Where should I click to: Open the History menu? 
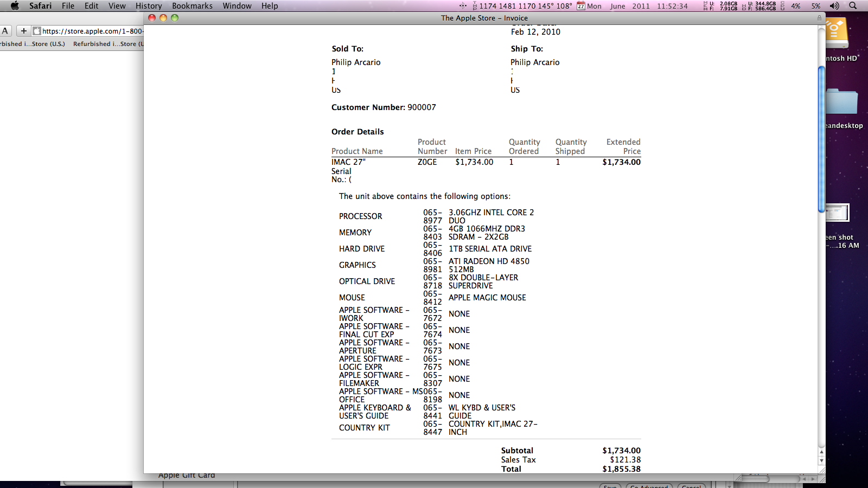(149, 6)
